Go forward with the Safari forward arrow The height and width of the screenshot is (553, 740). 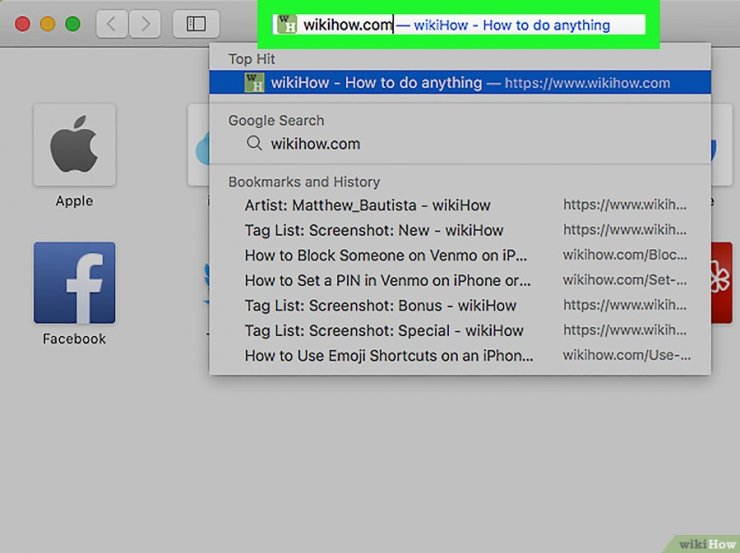(x=144, y=24)
